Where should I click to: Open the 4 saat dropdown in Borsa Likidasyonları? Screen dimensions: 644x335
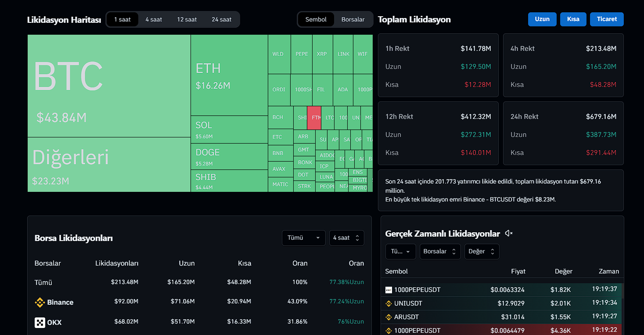(x=346, y=238)
